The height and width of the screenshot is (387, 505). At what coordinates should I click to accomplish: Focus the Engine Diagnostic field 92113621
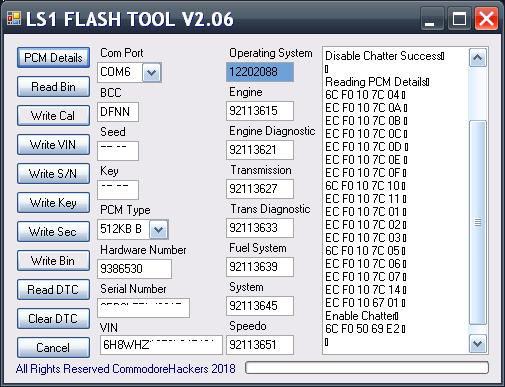tap(260, 150)
